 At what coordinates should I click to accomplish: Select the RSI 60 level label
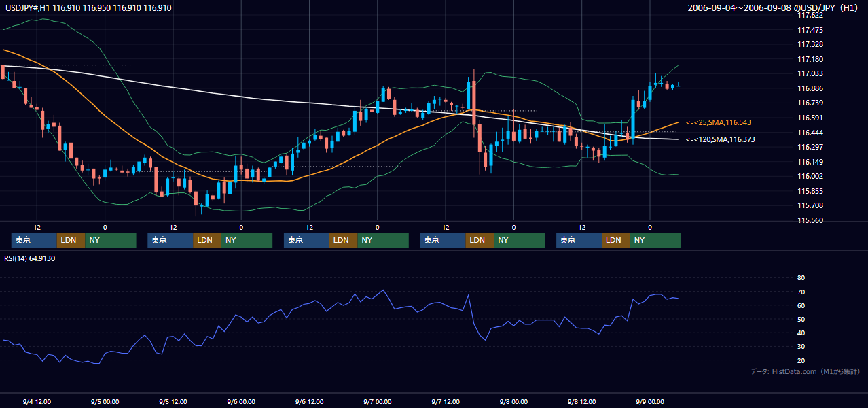[801, 305]
